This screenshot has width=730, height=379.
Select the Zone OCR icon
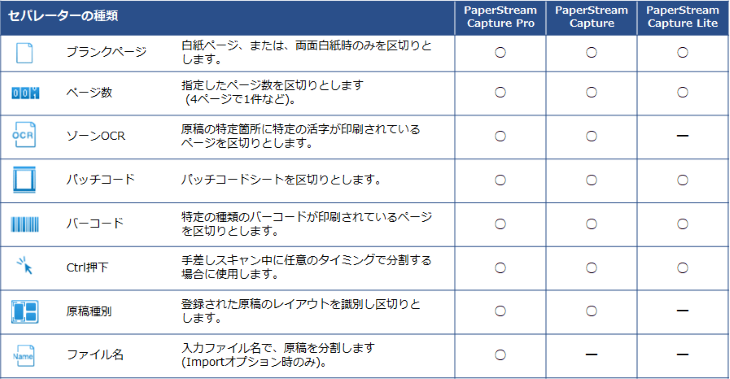(24, 135)
